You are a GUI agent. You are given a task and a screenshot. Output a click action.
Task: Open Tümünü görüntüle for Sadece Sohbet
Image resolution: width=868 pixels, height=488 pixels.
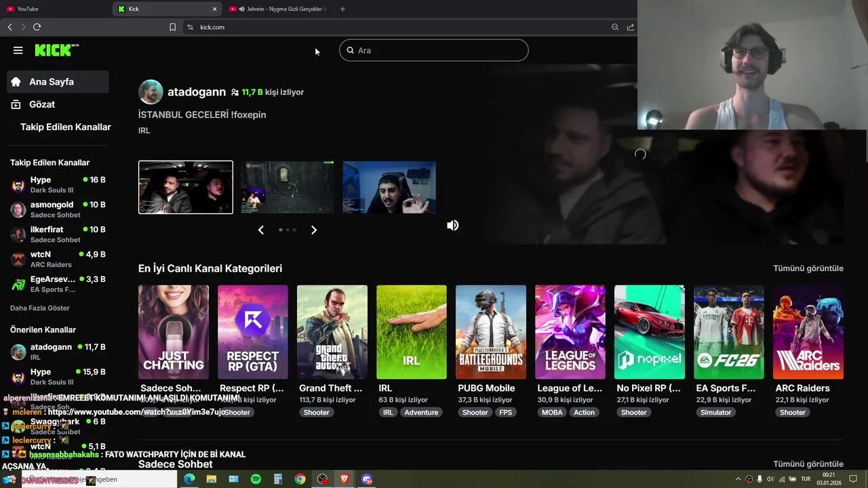(808, 464)
